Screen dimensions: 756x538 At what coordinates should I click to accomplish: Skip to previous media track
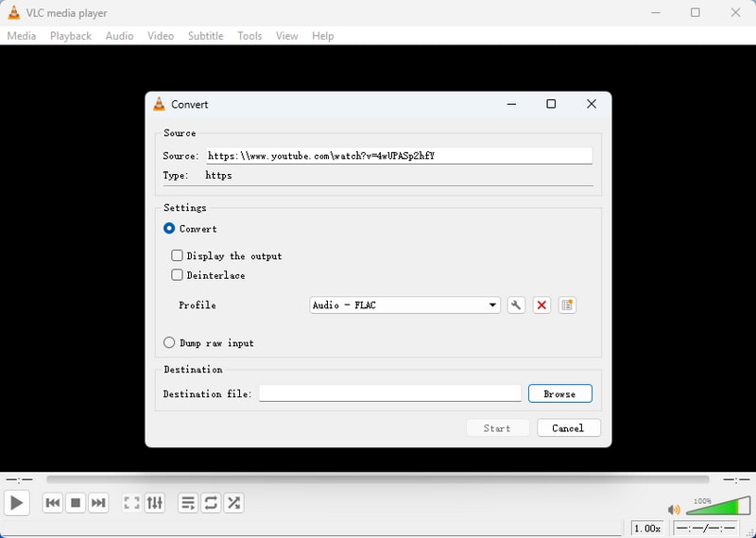coord(52,503)
